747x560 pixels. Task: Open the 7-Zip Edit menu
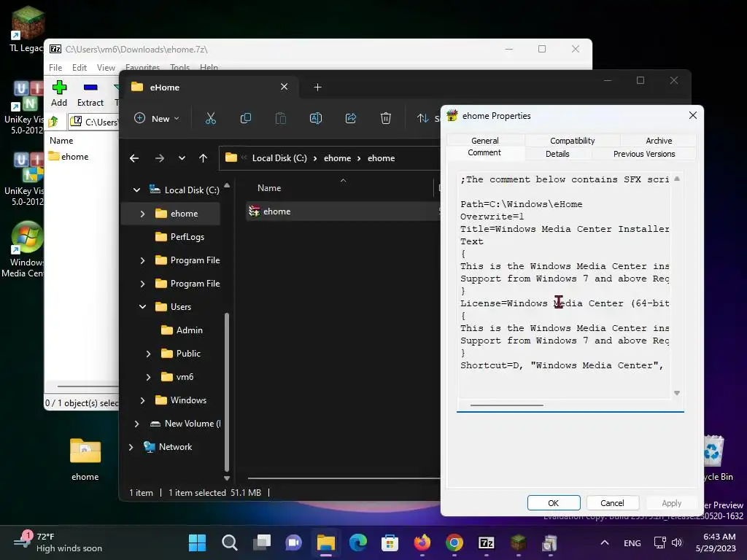[79, 68]
